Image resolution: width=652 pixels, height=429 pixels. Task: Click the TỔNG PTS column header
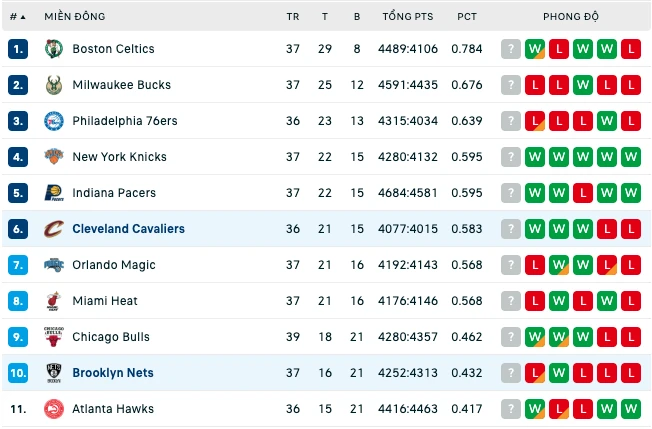point(408,17)
